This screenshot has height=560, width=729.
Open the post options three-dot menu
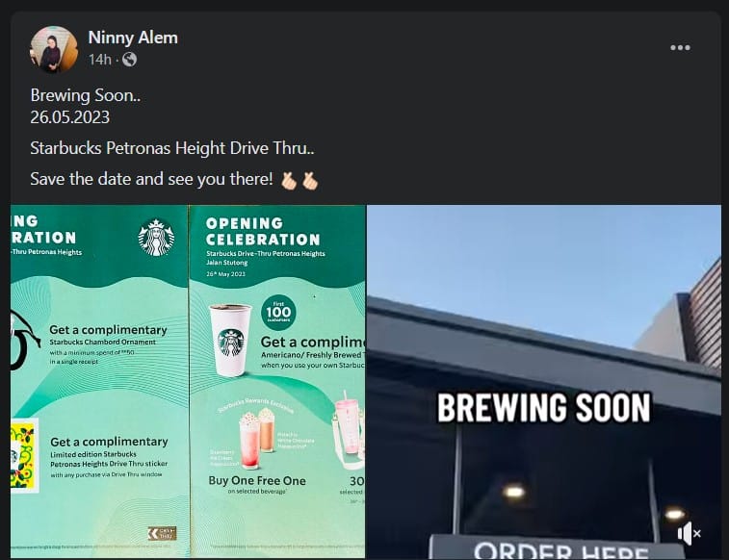coord(680,47)
